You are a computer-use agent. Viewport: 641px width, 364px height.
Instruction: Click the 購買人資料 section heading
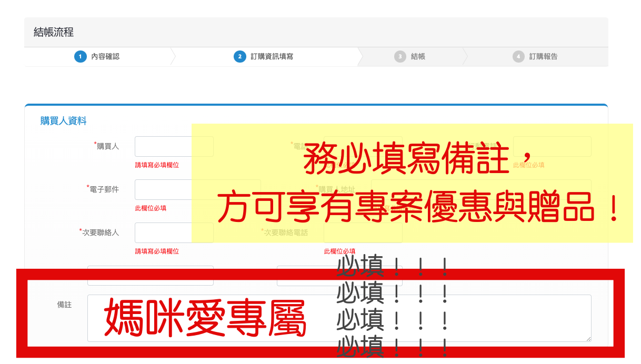click(63, 121)
